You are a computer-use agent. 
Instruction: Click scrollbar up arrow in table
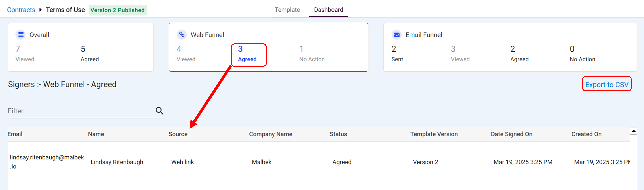tap(634, 131)
